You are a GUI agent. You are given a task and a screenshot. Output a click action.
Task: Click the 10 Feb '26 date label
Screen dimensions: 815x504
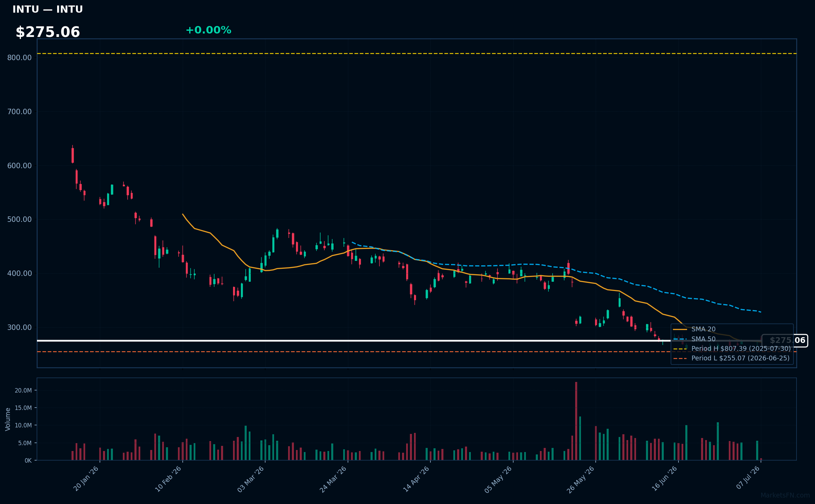coord(168,479)
